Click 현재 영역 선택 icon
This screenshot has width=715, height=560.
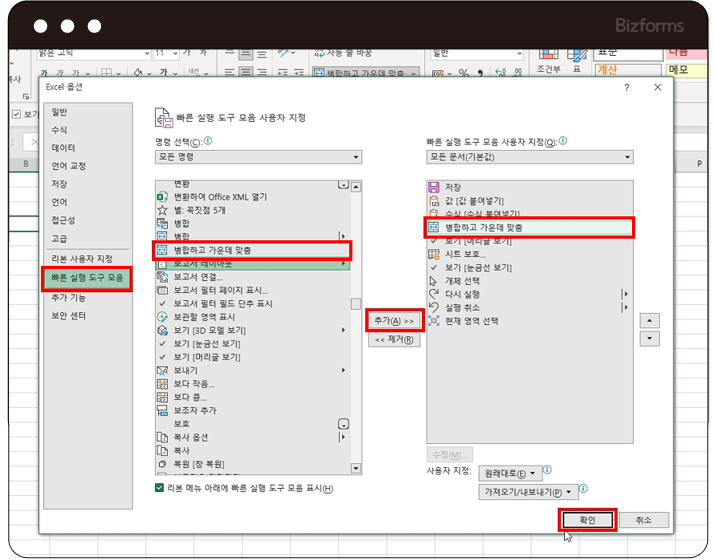pos(434,321)
